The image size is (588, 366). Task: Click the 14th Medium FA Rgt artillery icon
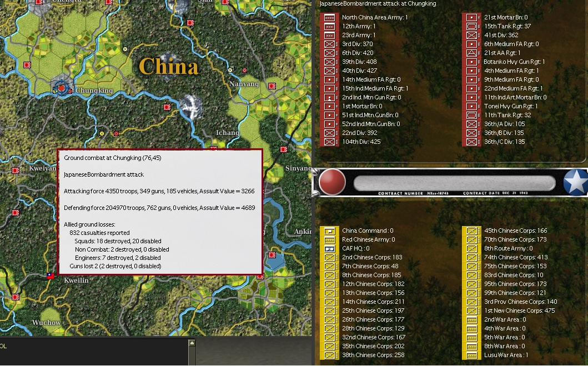click(x=329, y=79)
